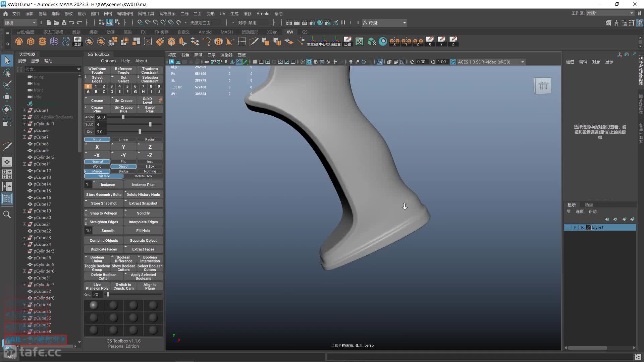Click the Solidify button

tap(143, 213)
